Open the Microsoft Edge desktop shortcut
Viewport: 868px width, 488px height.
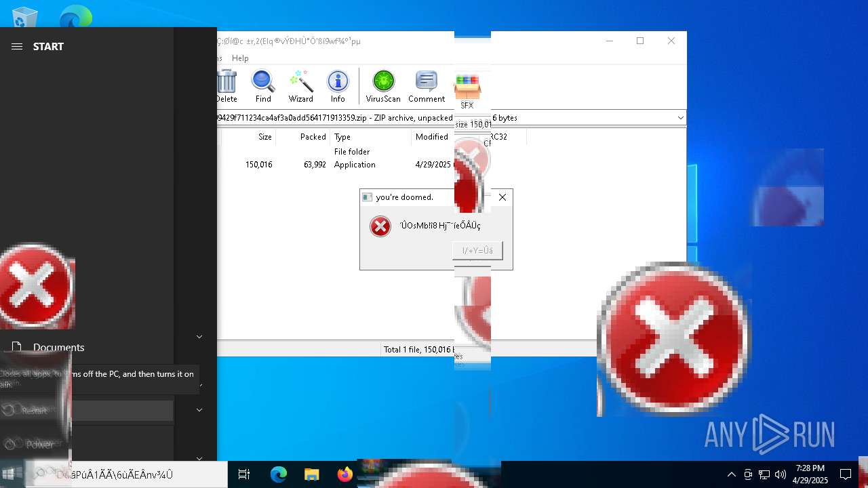pyautogui.click(x=75, y=16)
